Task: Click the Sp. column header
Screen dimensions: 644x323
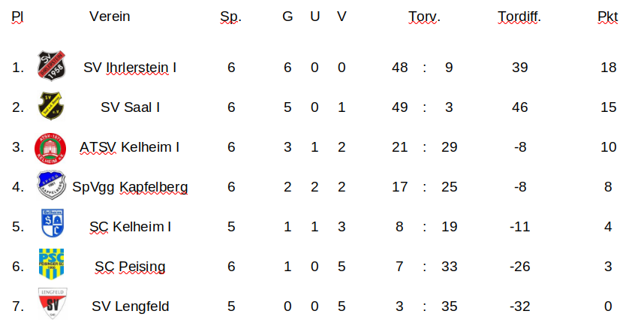Action: [x=230, y=17]
